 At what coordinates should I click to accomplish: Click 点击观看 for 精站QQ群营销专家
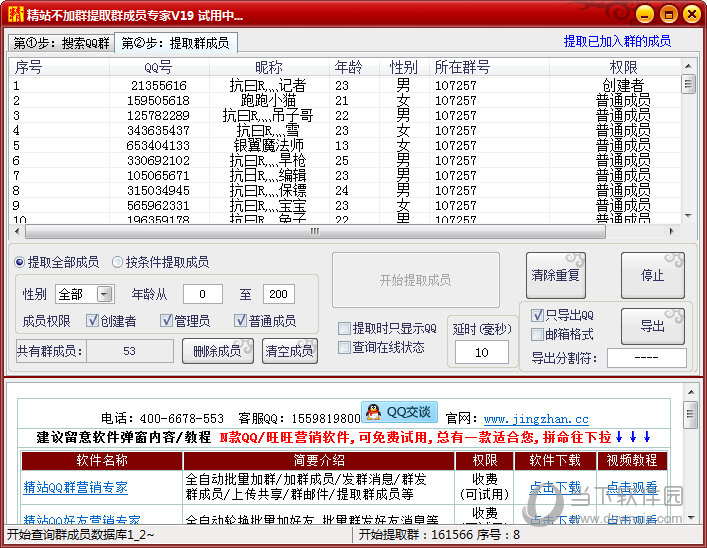[x=632, y=487]
